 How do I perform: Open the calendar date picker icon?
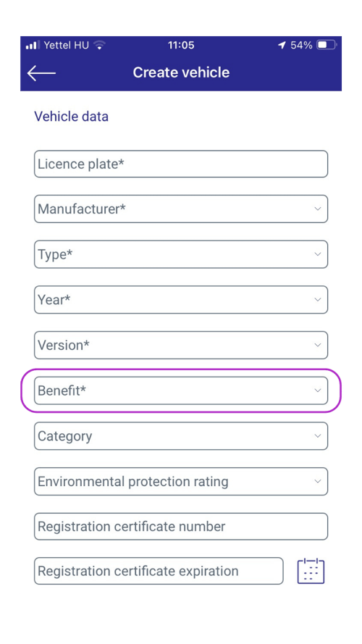[x=311, y=571]
